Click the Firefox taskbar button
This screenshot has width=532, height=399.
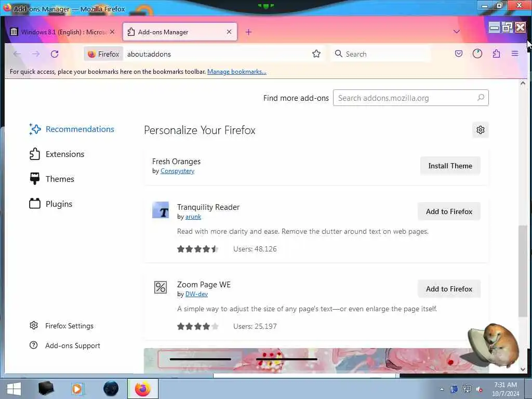143,389
